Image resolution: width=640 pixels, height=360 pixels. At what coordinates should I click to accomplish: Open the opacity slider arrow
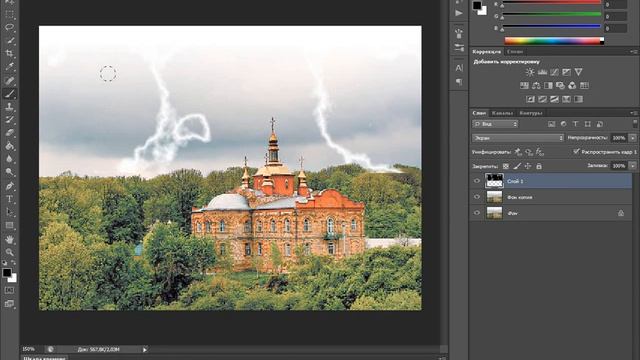pyautogui.click(x=633, y=138)
